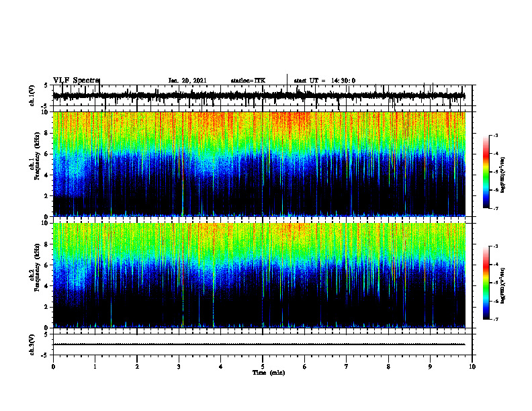Click time axis tick label "1"
This screenshot has width=532, height=411.
pos(95,367)
